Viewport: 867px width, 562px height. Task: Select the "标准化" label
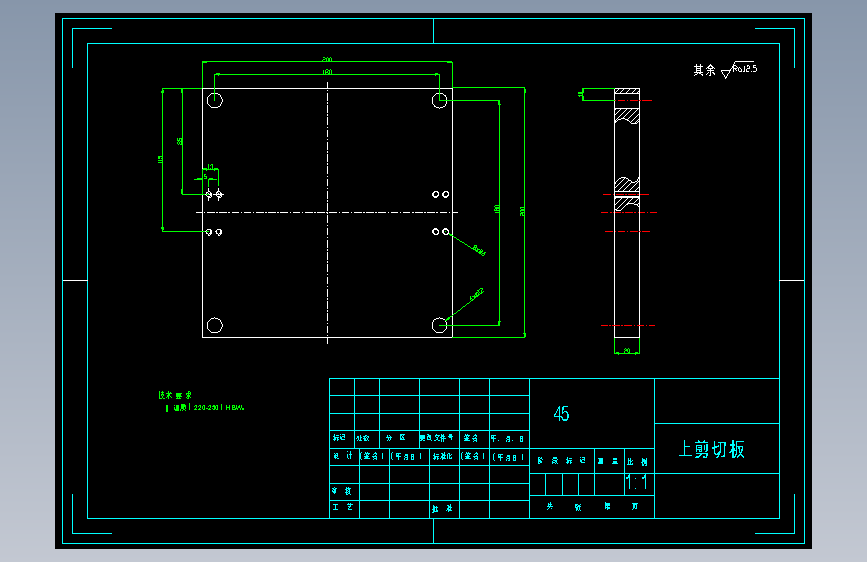pos(442,456)
